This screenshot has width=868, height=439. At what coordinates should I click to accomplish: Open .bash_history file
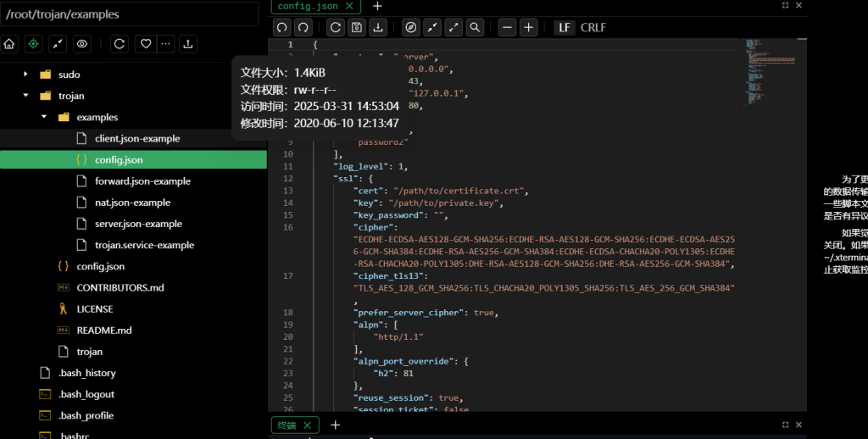133,373
